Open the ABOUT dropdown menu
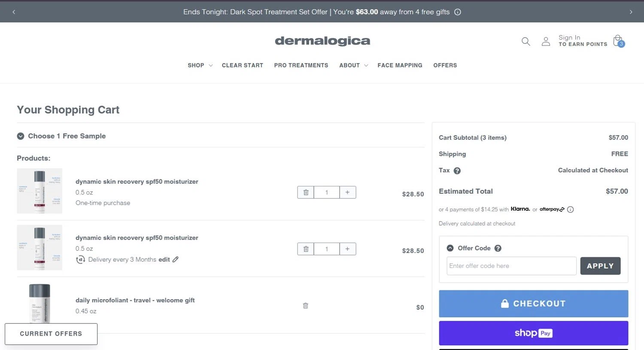The image size is (644, 350). pyautogui.click(x=354, y=65)
